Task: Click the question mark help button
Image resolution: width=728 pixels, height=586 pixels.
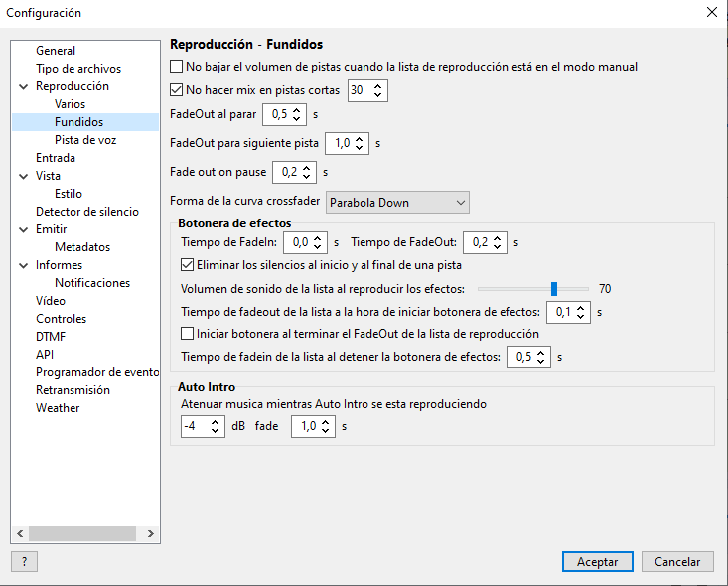Action: tap(24, 562)
